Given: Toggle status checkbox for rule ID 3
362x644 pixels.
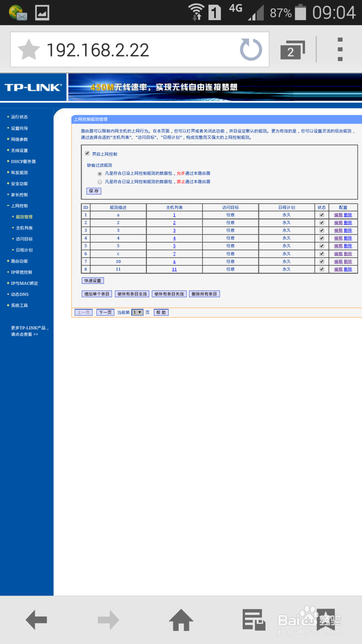Looking at the screenshot, I should click(x=322, y=230).
